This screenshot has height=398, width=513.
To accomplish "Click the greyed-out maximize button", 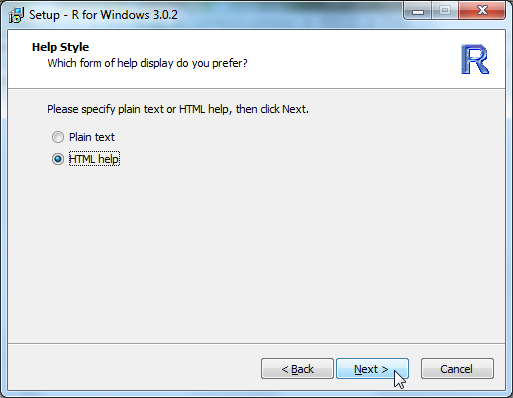I will pos(445,11).
